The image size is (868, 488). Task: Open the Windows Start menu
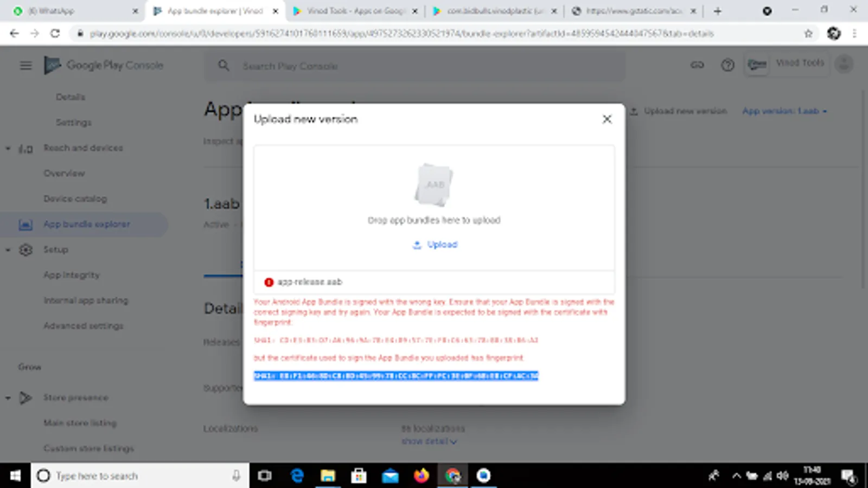coord(15,476)
